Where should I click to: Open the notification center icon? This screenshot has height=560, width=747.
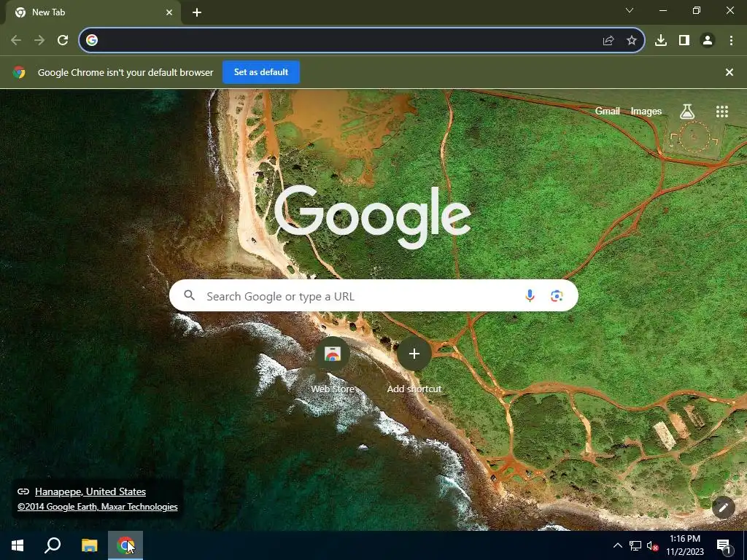click(x=723, y=545)
